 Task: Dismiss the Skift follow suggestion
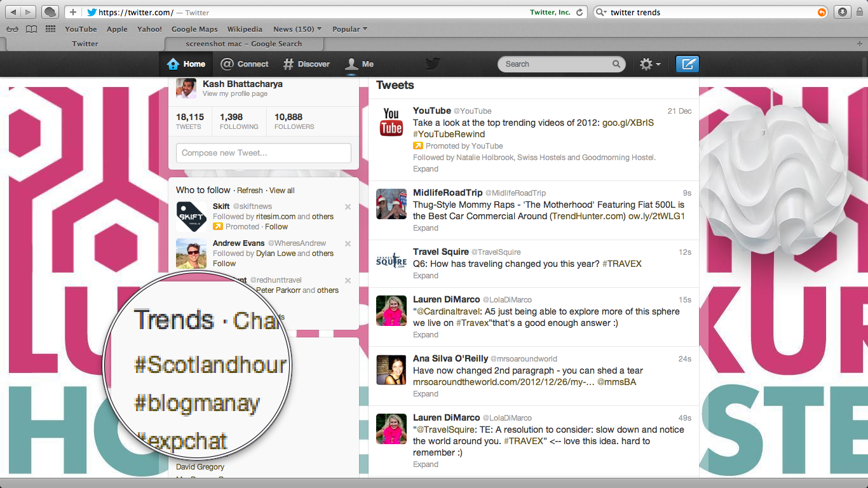348,207
